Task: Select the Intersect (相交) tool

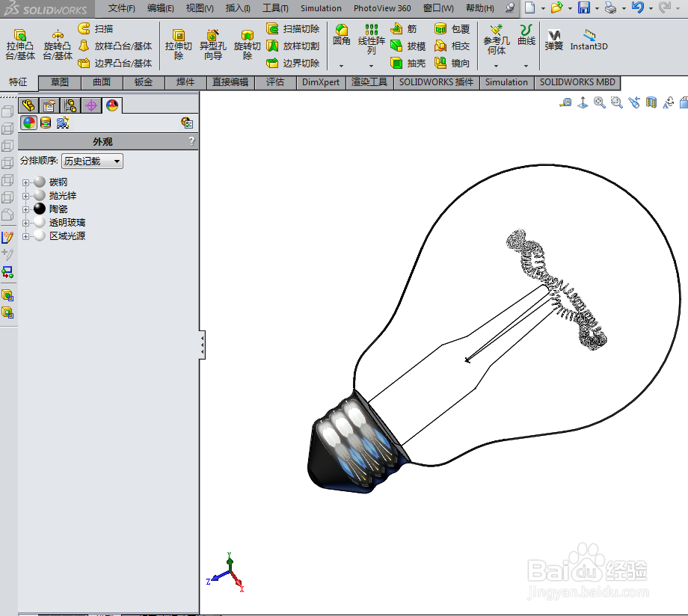Action: (x=452, y=46)
